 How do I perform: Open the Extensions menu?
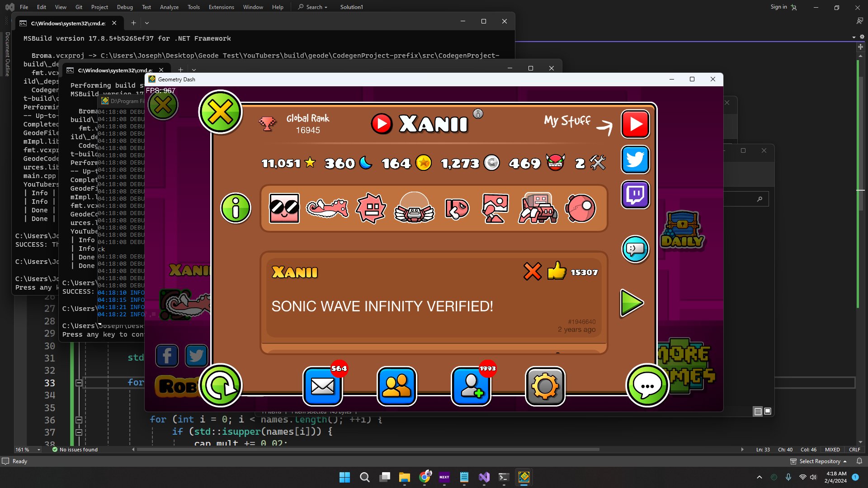(x=221, y=7)
